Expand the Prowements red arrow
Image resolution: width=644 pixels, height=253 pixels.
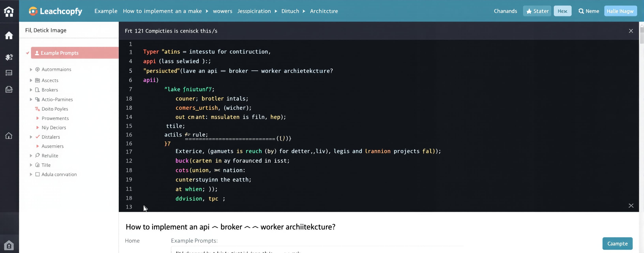pyautogui.click(x=37, y=118)
